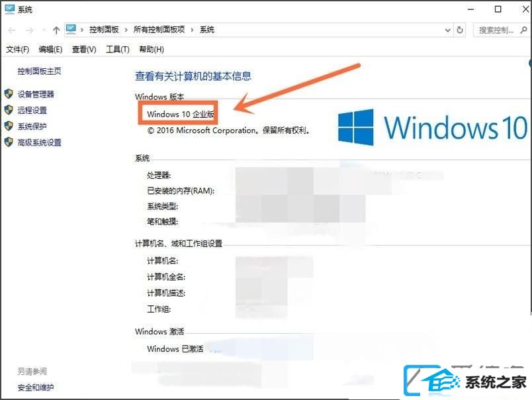
Task: Open 高级系统设置 link
Action: (x=39, y=142)
